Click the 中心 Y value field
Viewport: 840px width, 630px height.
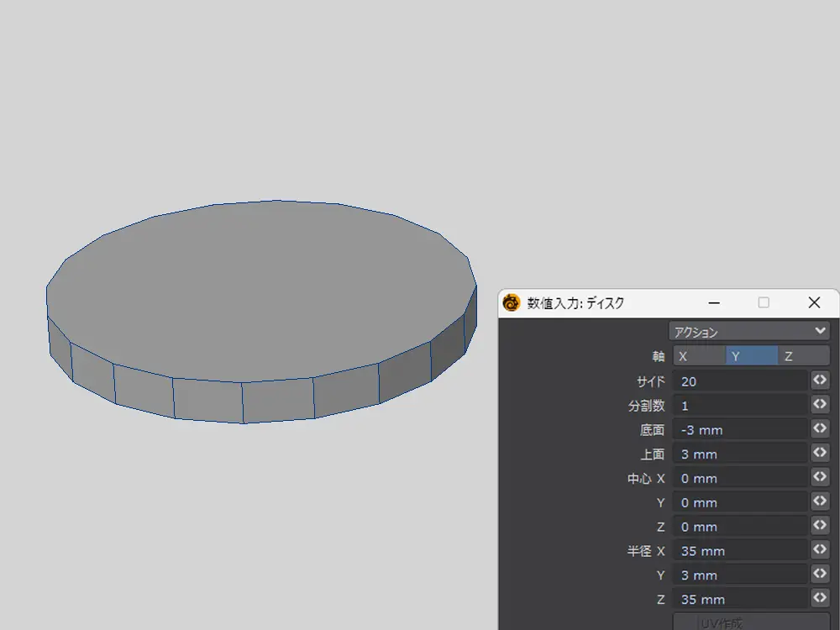click(740, 503)
